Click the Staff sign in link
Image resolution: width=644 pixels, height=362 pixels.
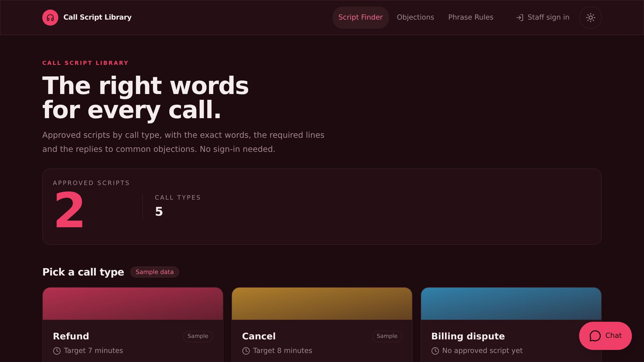point(542,17)
